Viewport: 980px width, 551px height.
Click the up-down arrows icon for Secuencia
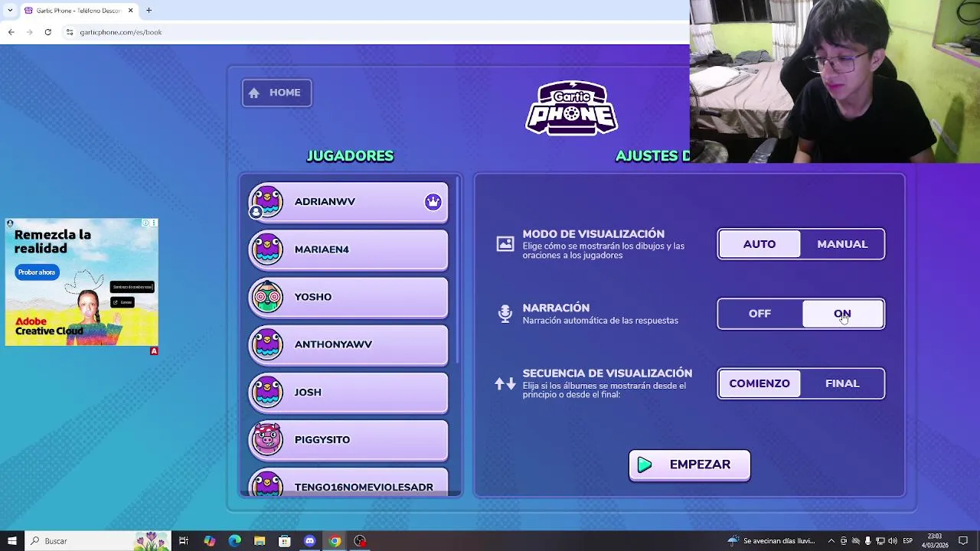pyautogui.click(x=505, y=383)
